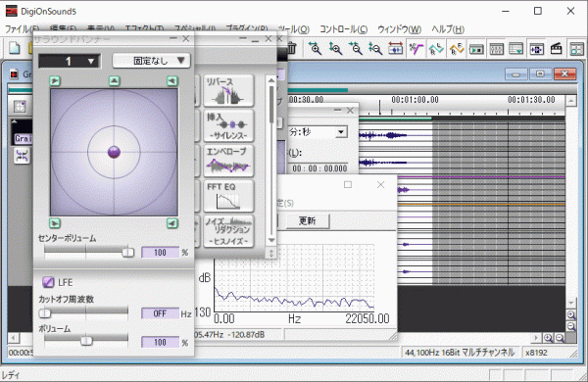Open the ウィンドウ(W) menu
This screenshot has height=382, width=588.
pos(399,29)
